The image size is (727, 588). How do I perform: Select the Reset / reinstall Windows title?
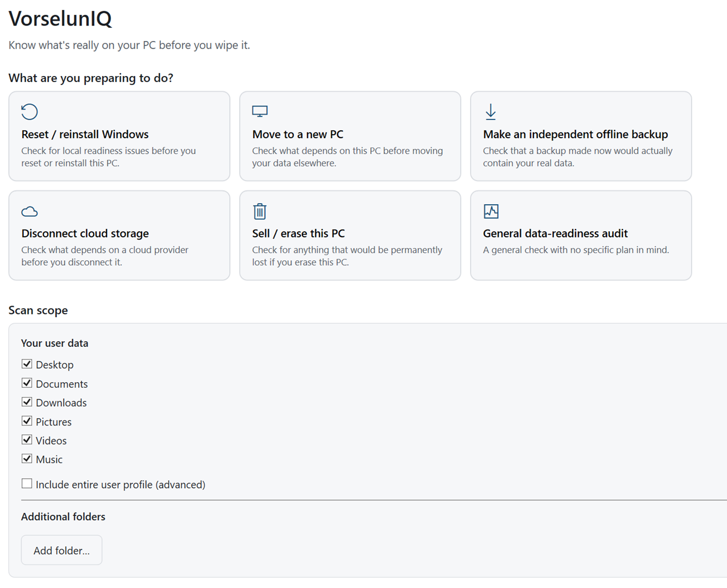click(85, 134)
